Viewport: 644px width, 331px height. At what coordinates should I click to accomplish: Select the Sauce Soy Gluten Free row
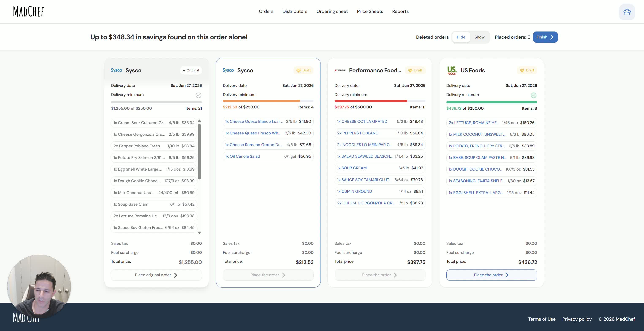coord(154,227)
